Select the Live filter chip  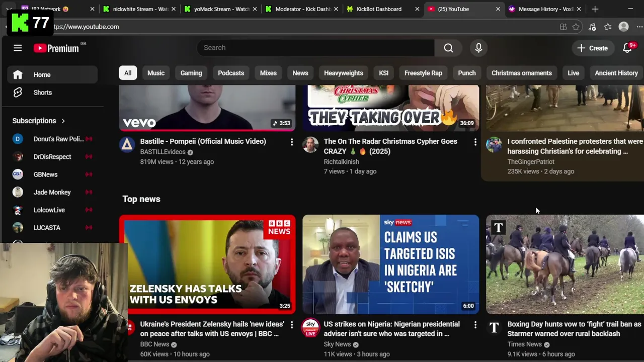[x=574, y=73]
